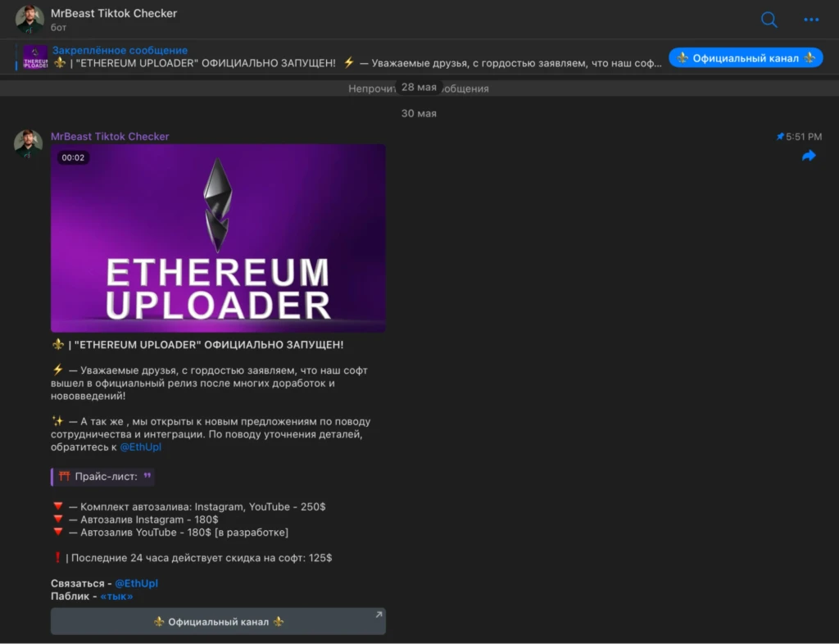839x644 pixels.
Task: Click the pinned message thumbnail image
Action: tap(35, 57)
